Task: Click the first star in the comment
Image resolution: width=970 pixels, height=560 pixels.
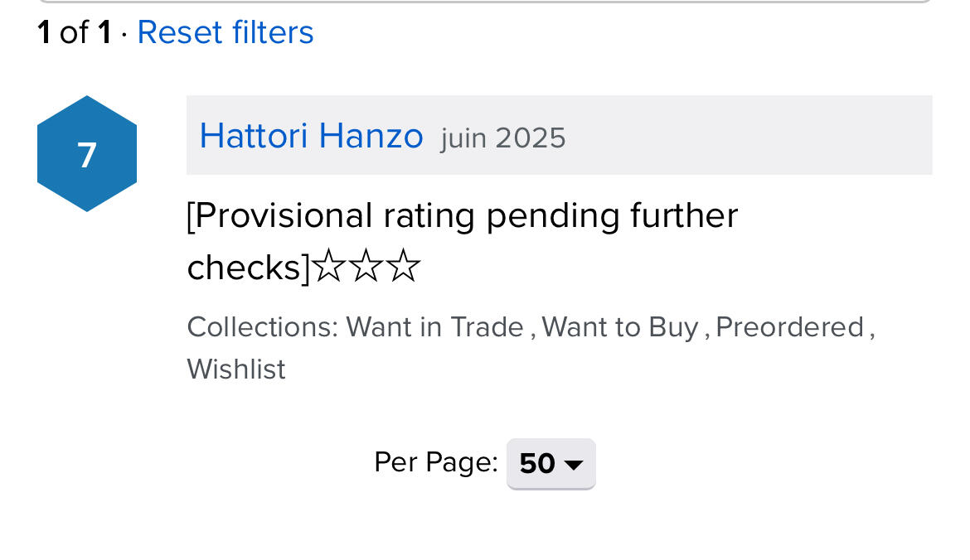Action: point(329,268)
